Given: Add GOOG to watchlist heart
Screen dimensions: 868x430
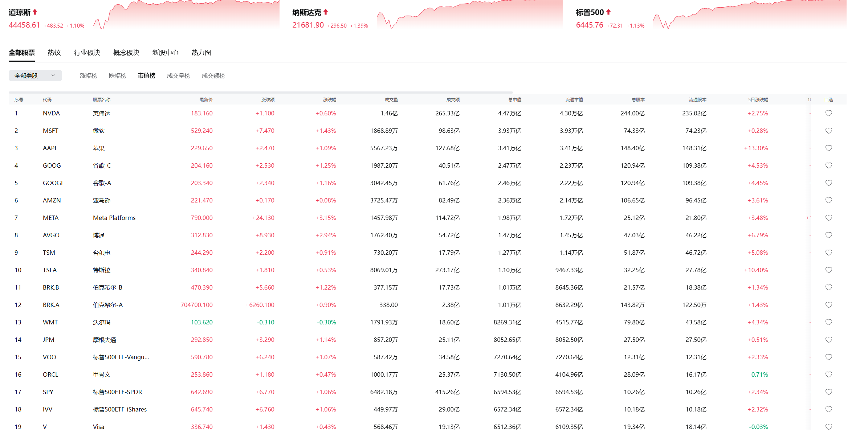Looking at the screenshot, I should tap(828, 165).
